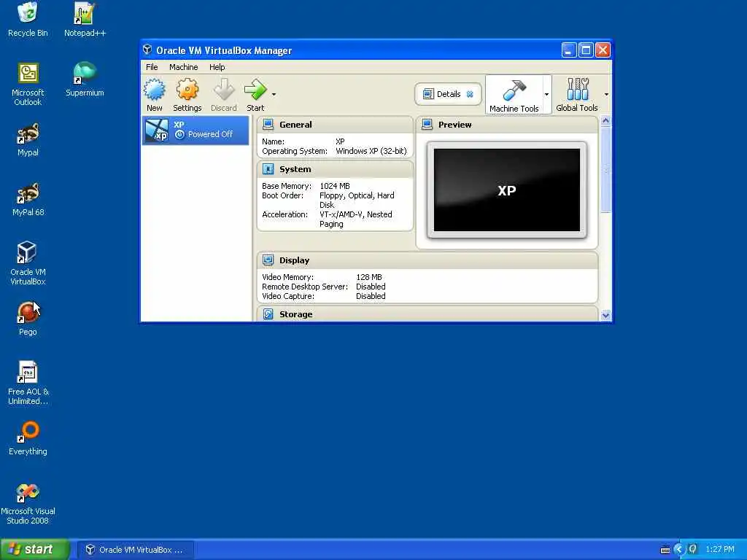Click the XP preview thumbnail
The width and height of the screenshot is (747, 560).
[x=507, y=190]
